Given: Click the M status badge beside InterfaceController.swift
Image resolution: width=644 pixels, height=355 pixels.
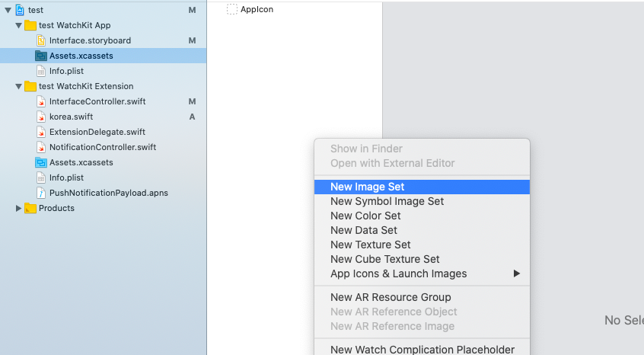Looking at the screenshot, I should (192, 101).
